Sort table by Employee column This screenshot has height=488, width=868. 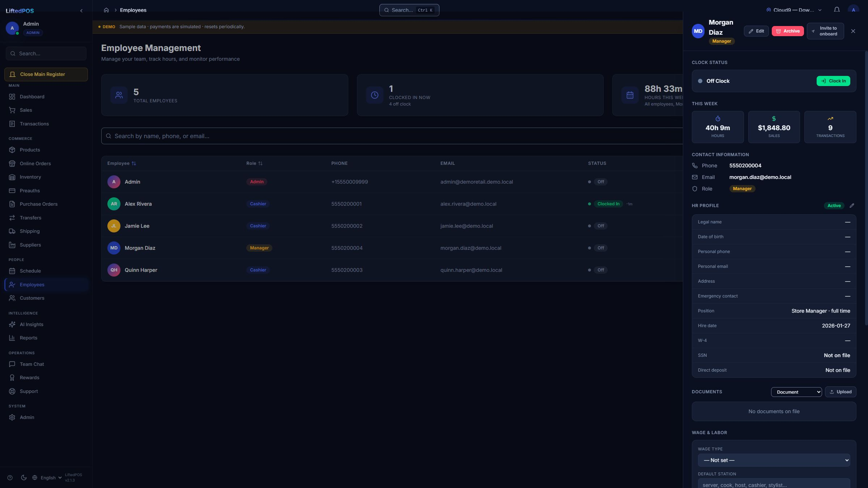pos(122,163)
